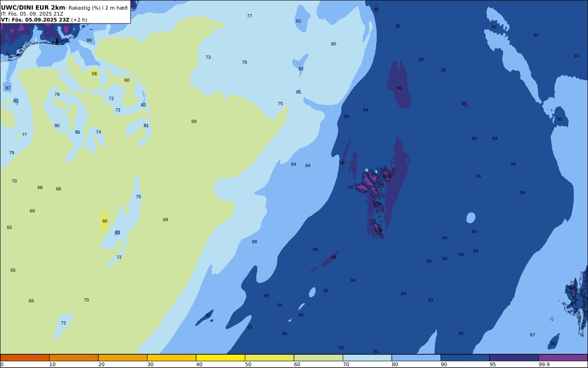Click the 50–60 pale yellow legend segment
Screen dimensions: 588x368
(x=269, y=357)
